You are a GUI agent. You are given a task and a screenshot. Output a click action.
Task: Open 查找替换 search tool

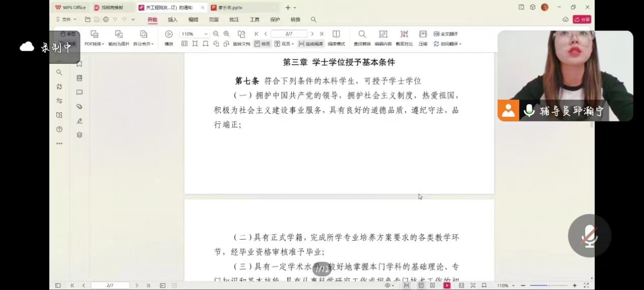(362, 38)
